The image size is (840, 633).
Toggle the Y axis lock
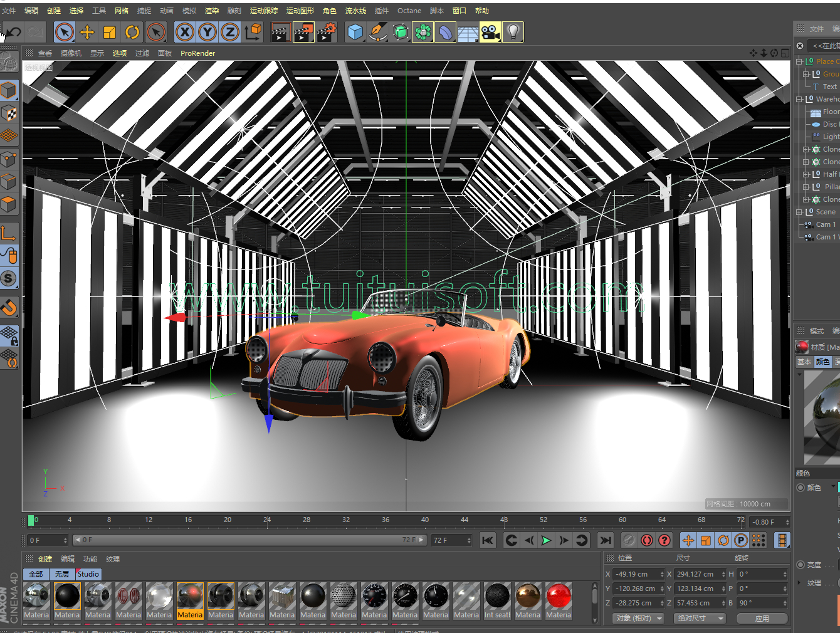pos(207,32)
